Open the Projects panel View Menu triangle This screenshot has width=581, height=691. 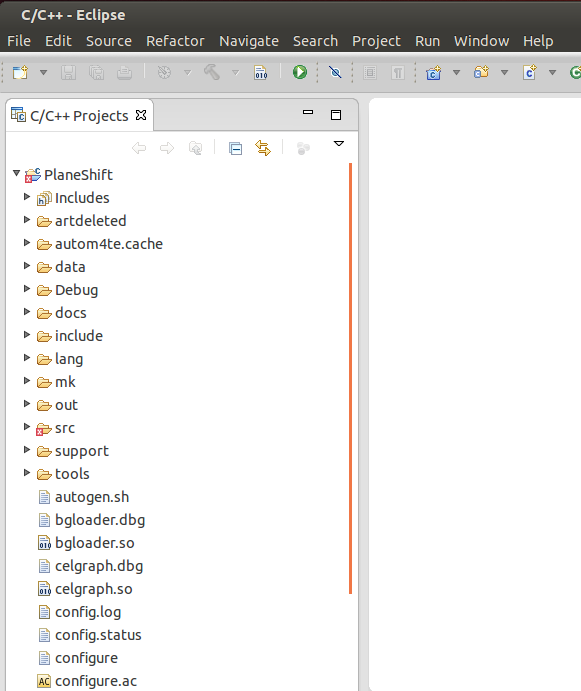tap(339, 144)
